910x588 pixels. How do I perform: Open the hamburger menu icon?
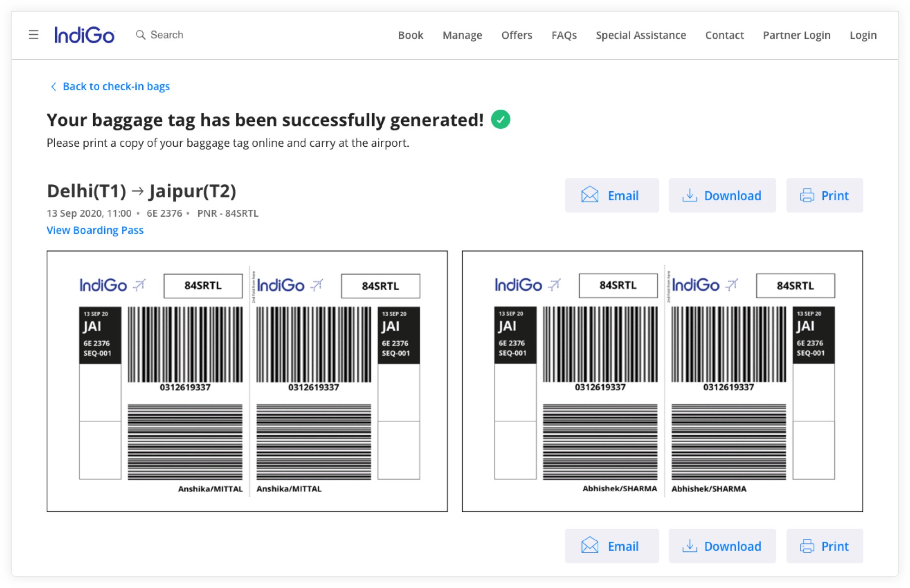pos(33,35)
